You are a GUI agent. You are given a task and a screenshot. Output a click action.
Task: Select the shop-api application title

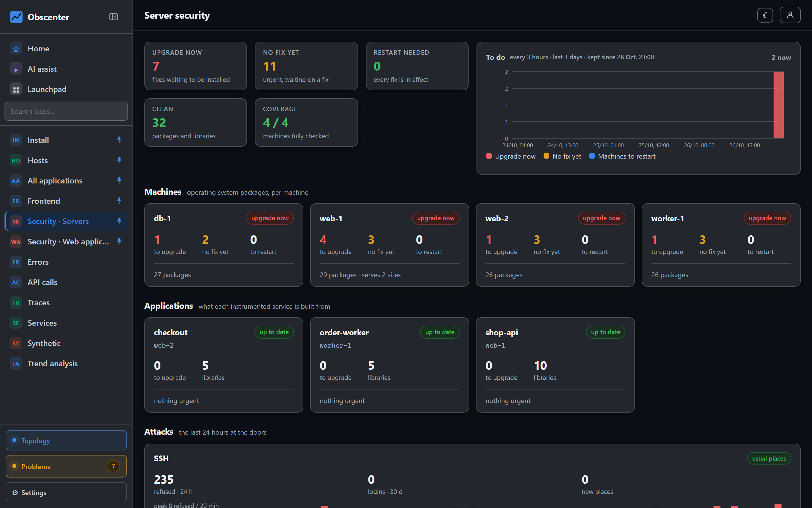click(502, 332)
